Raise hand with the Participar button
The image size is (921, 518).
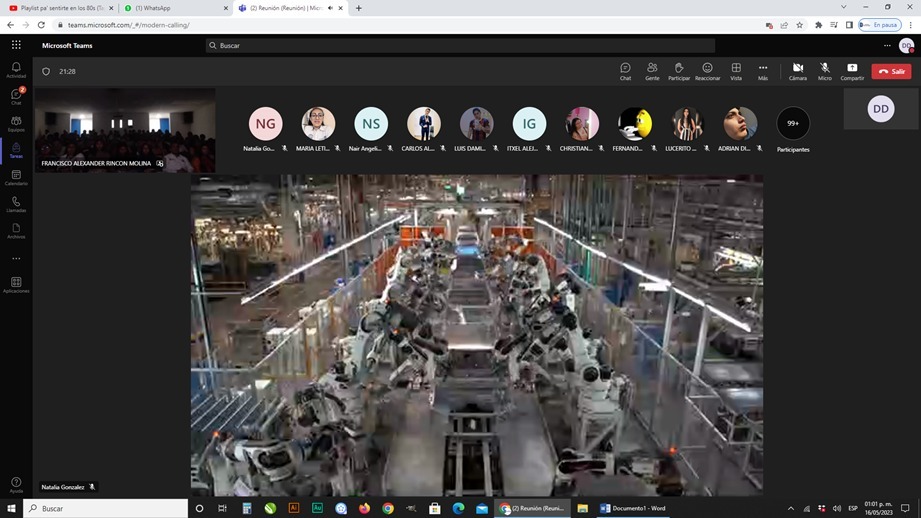679,71
